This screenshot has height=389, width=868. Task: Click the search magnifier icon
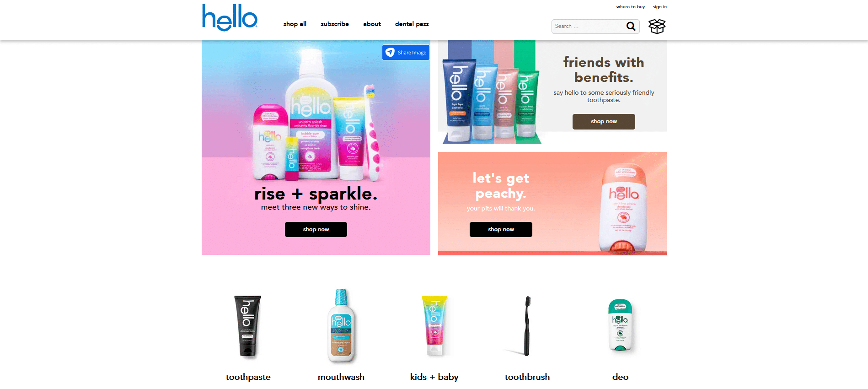click(631, 27)
